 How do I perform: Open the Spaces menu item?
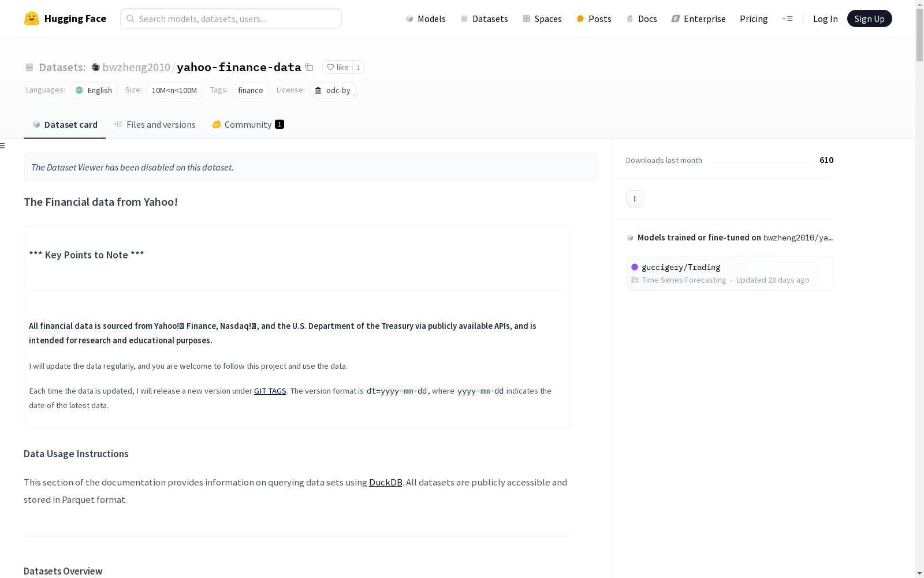(x=542, y=18)
